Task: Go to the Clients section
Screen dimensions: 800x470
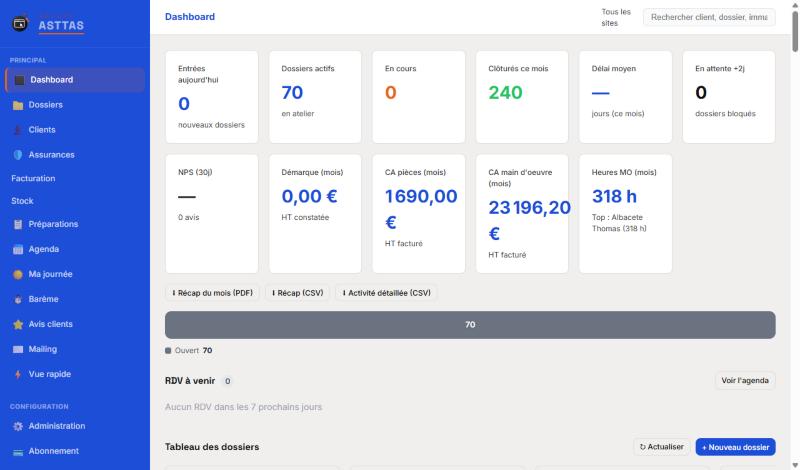Action: pos(74,130)
